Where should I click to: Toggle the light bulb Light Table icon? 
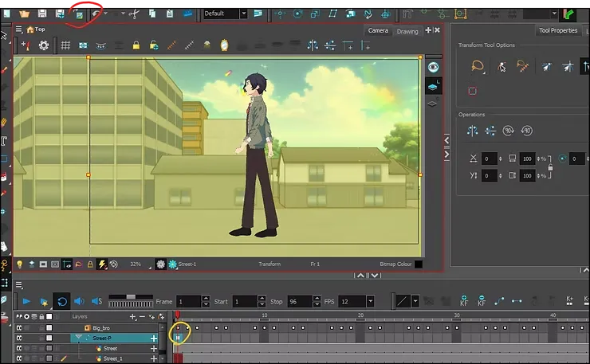click(x=19, y=264)
